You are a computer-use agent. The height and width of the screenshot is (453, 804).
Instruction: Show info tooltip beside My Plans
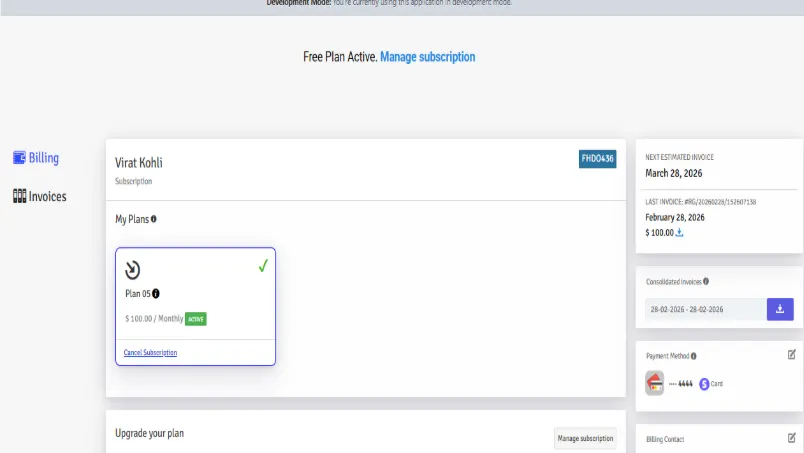[x=153, y=219]
